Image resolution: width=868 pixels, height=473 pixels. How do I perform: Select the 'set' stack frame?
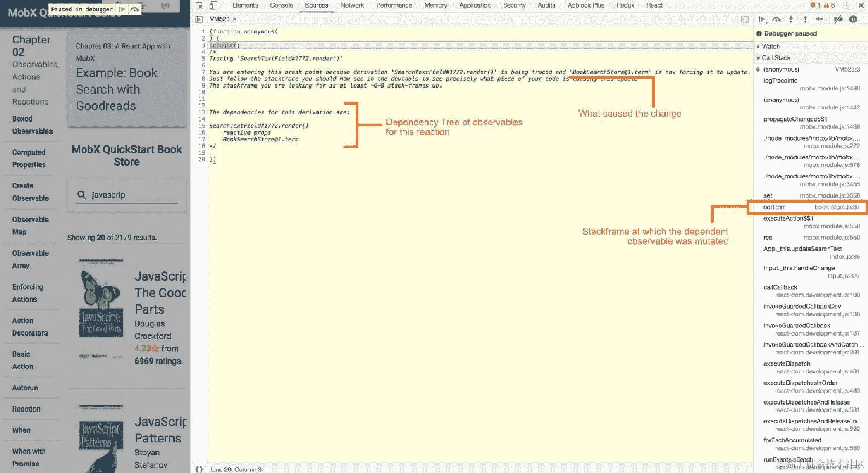click(x=809, y=195)
